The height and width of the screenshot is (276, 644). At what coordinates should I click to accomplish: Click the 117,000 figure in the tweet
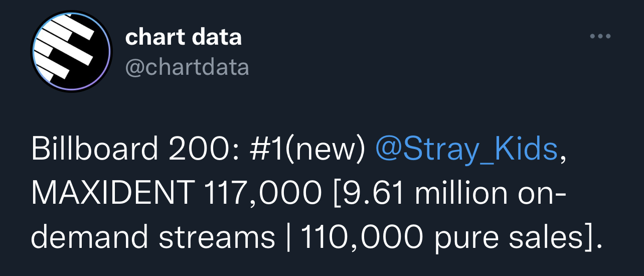[x=263, y=193]
